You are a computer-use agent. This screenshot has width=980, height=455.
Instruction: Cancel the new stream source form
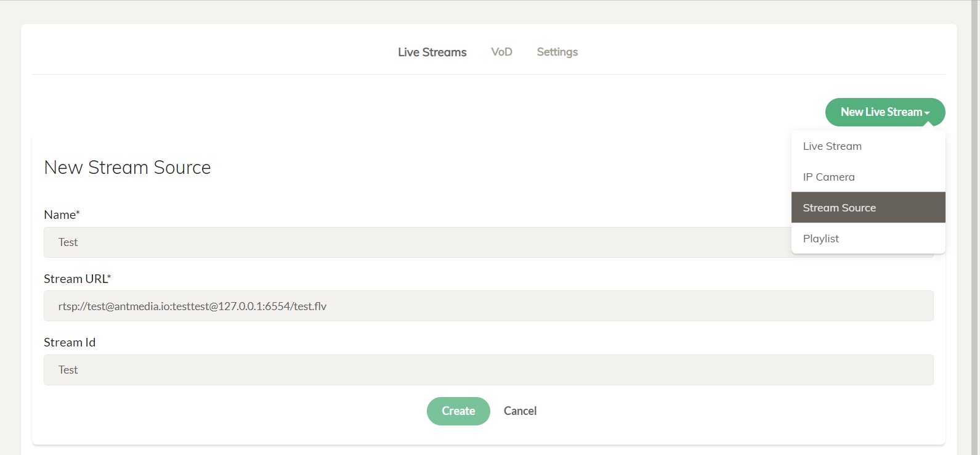[x=520, y=411]
